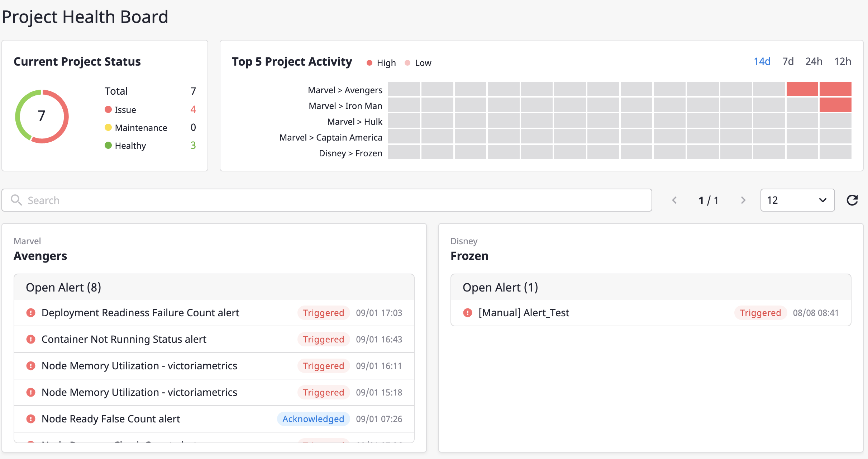Viewport: 868px width, 459px height.
Task: Click Triggered badge on Container Not Running
Action: tap(324, 339)
